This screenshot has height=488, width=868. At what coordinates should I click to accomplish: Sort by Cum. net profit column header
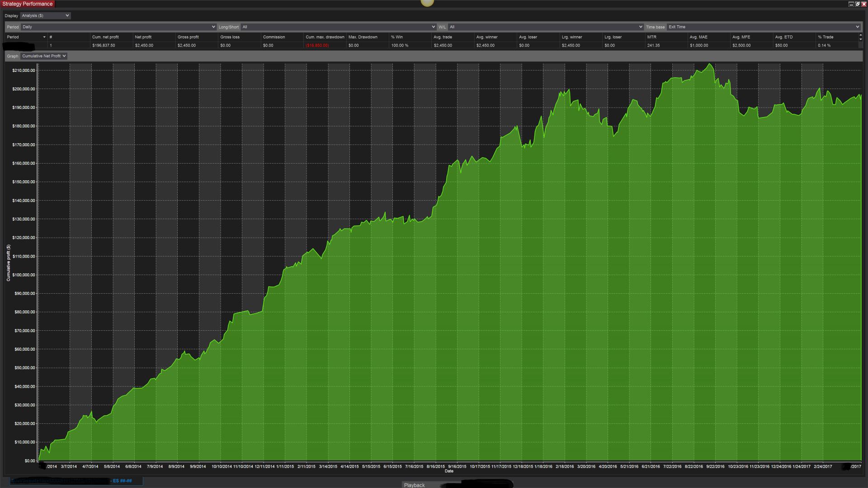coord(105,37)
